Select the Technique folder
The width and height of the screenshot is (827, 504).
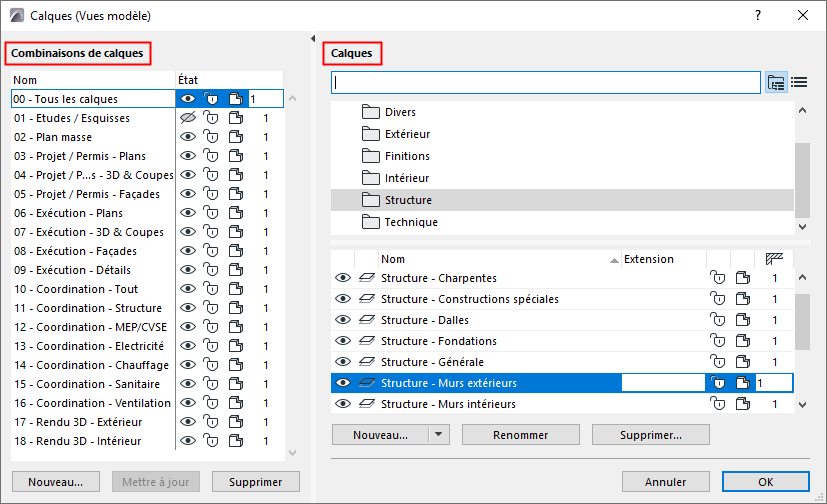[411, 222]
